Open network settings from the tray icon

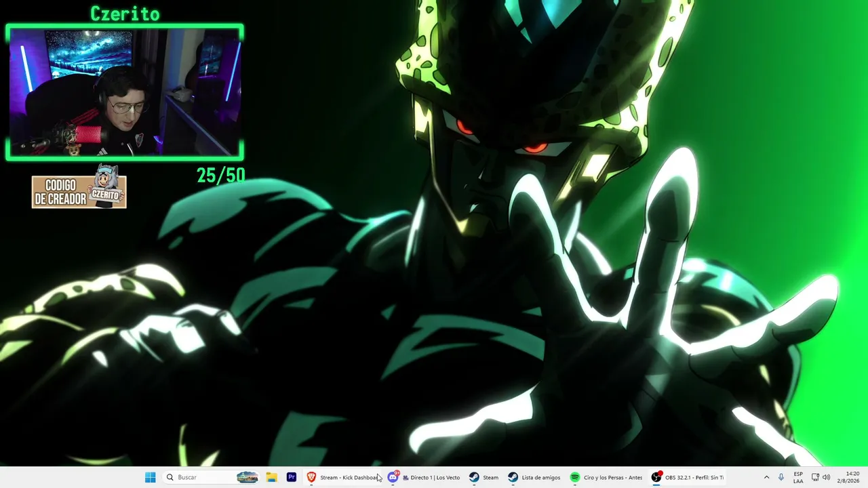(815, 477)
